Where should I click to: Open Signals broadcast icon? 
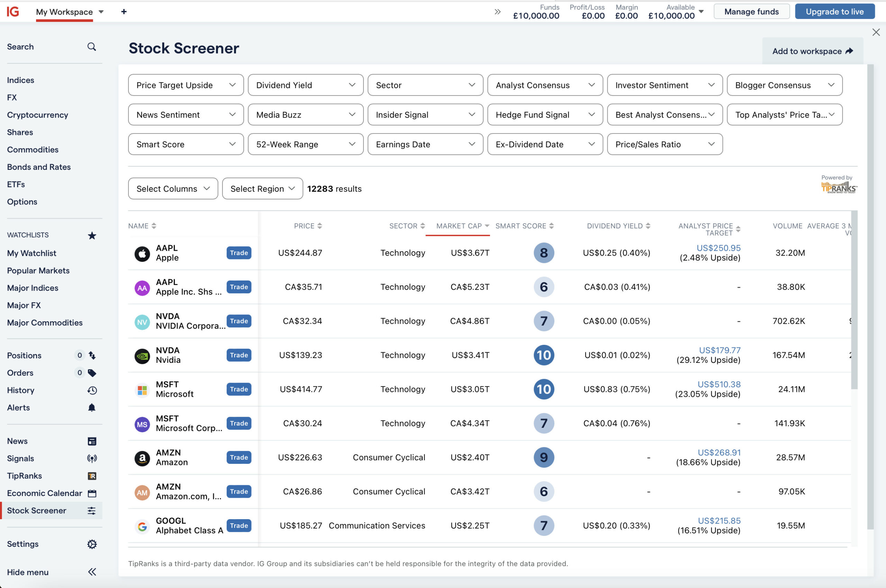pyautogui.click(x=92, y=458)
